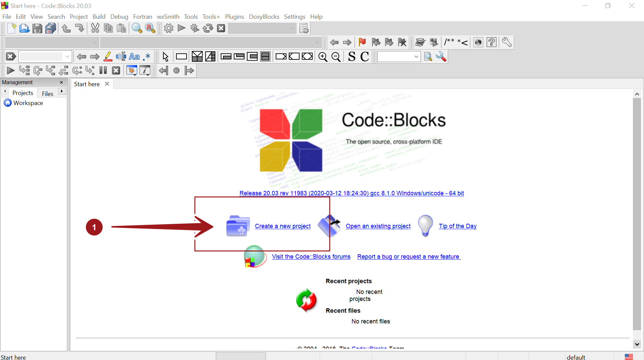Click the Rebuild icon
The image size is (644, 360).
coord(208,29)
